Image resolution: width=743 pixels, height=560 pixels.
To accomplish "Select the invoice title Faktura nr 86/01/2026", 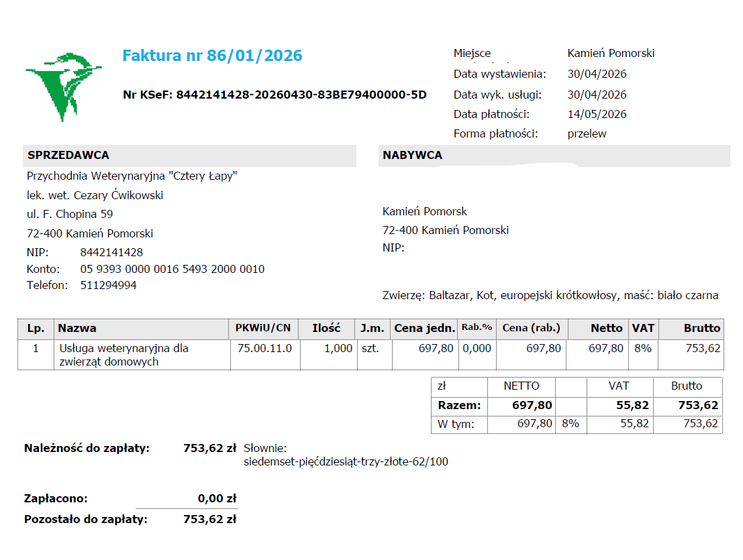I will click(212, 56).
